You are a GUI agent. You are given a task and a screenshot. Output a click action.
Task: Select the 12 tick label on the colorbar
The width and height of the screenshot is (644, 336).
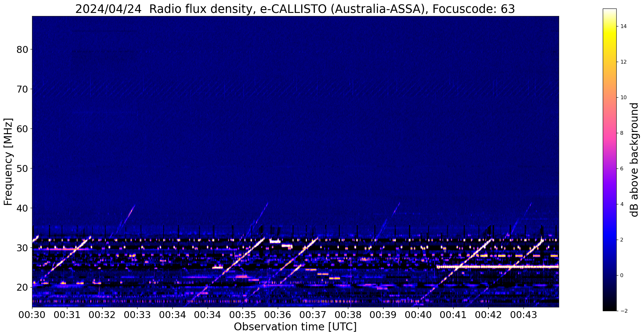tap(623, 62)
